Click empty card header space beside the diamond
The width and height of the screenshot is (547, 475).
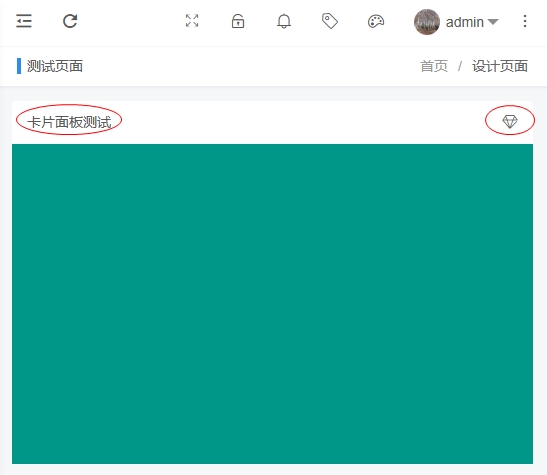[304, 122]
